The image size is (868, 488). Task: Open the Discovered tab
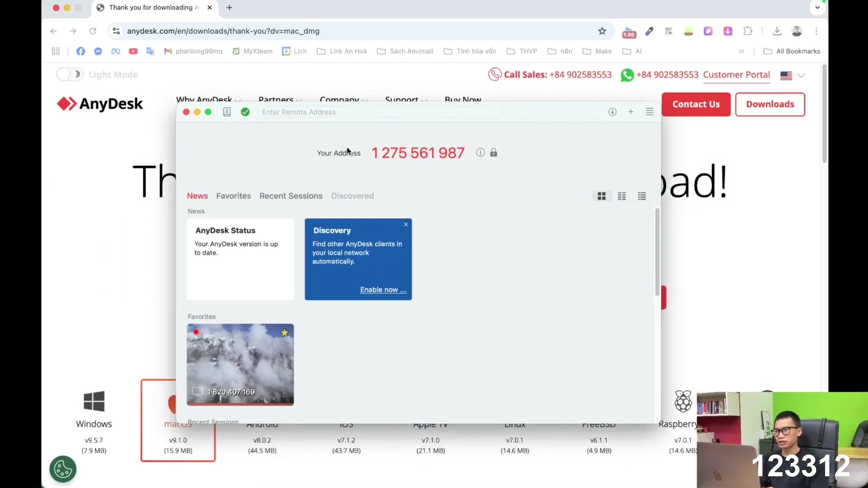352,196
